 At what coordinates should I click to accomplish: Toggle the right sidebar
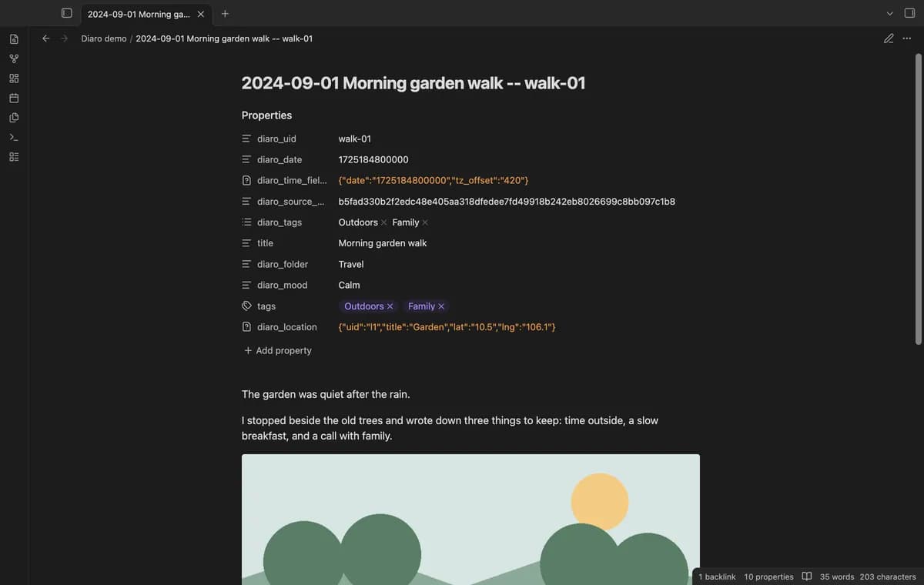(909, 13)
